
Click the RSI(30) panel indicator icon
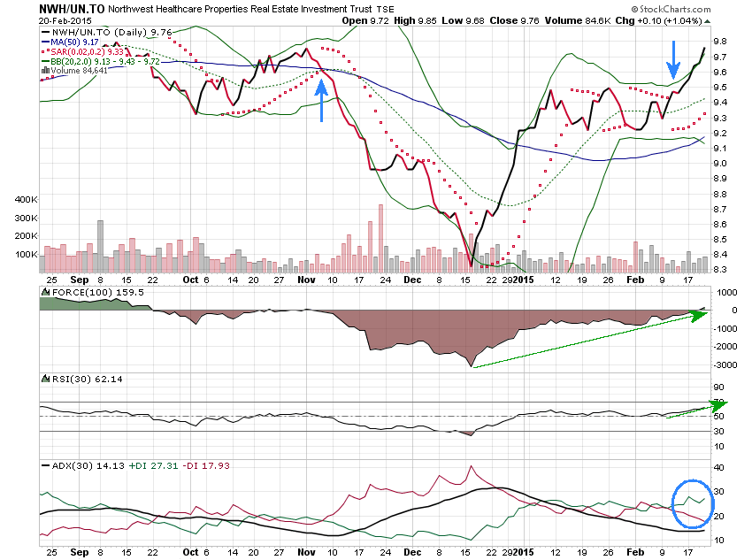[x=45, y=379]
